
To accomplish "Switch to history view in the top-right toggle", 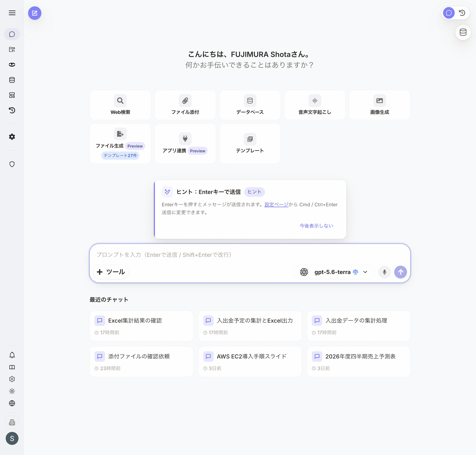I will tap(462, 13).
